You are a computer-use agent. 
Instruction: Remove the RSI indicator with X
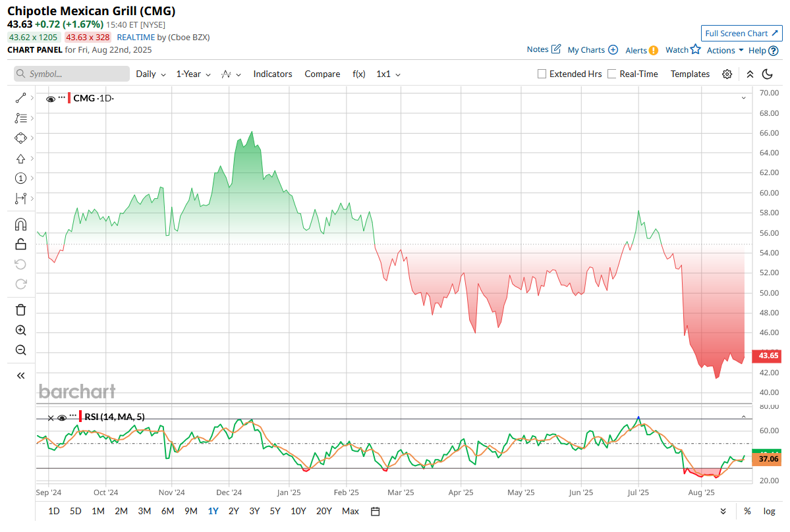click(x=50, y=417)
